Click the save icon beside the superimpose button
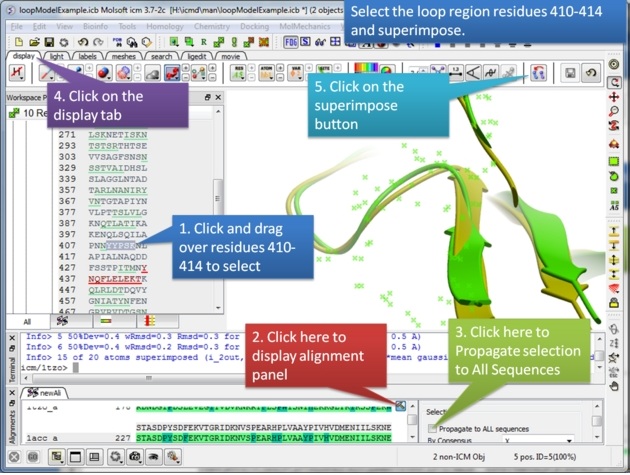This screenshot has height=475, width=630. (x=570, y=73)
